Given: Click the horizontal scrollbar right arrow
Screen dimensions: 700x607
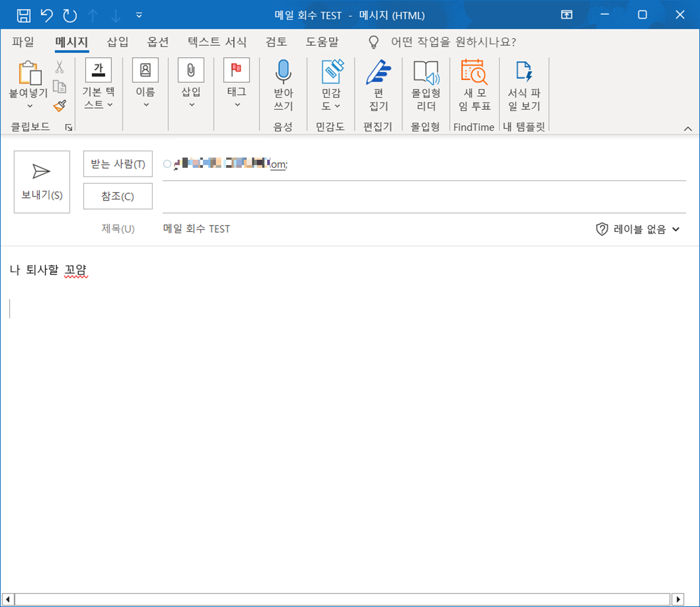Looking at the screenshot, I should coord(678,599).
